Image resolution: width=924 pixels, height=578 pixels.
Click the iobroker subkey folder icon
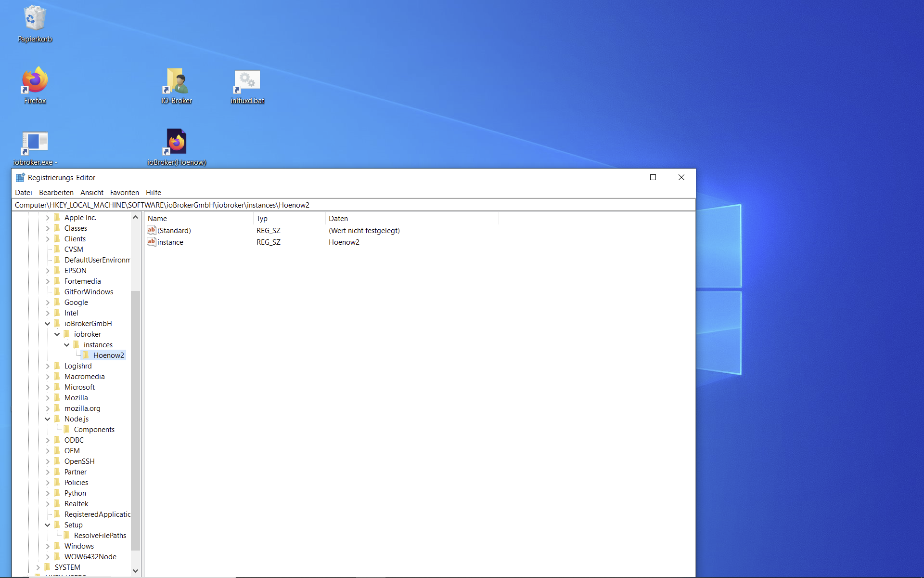67,334
